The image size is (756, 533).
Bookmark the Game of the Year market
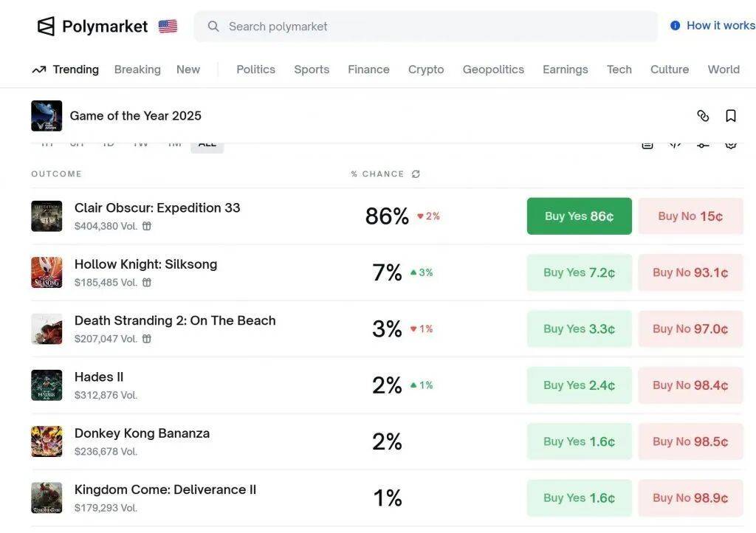click(x=731, y=116)
